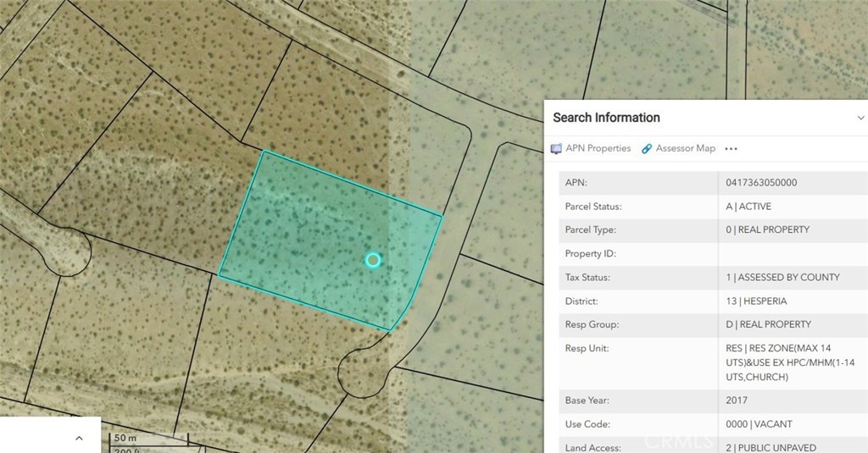The height and width of the screenshot is (453, 868).
Task: Select Base Year value 2017
Action: [x=737, y=400]
